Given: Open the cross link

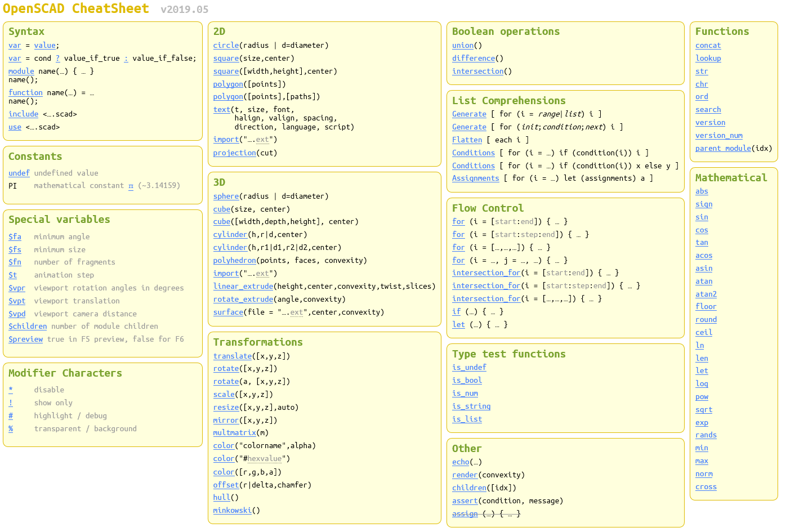Looking at the screenshot, I should click(x=706, y=487).
